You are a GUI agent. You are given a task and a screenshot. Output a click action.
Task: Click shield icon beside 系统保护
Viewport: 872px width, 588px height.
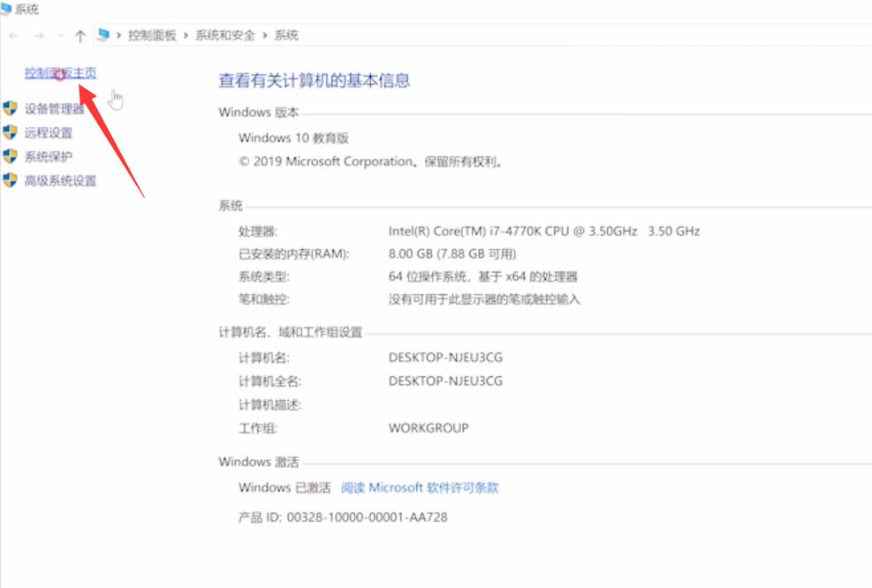pos(10,156)
